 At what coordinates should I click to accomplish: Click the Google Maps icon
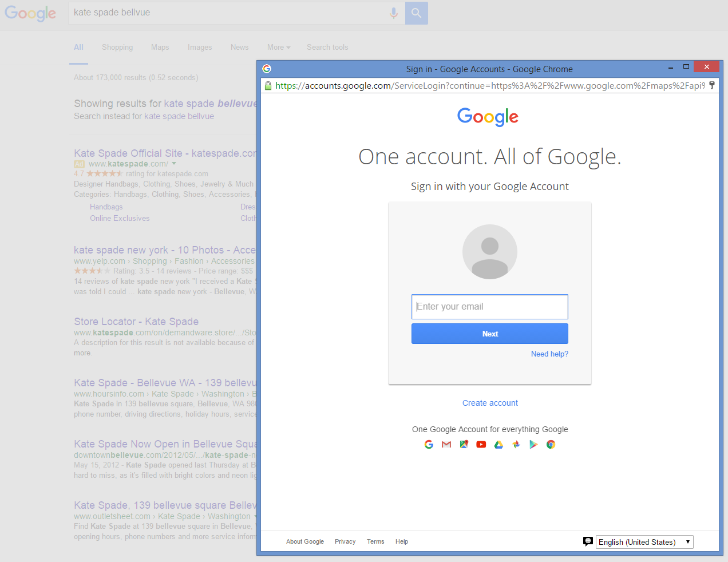pyautogui.click(x=464, y=444)
